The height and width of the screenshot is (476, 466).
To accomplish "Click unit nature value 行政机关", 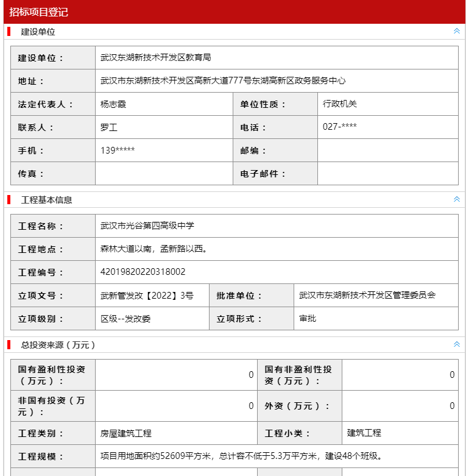I will pyautogui.click(x=339, y=104).
